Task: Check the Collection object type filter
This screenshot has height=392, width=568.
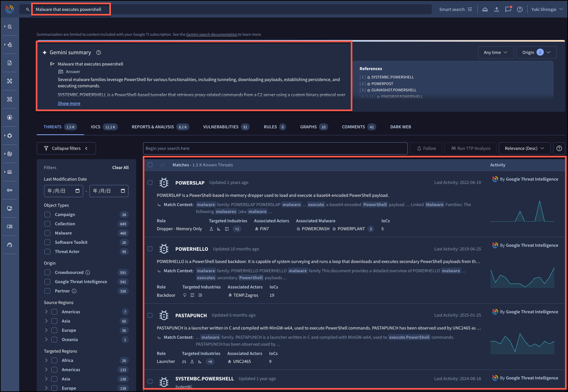Action: pos(47,224)
